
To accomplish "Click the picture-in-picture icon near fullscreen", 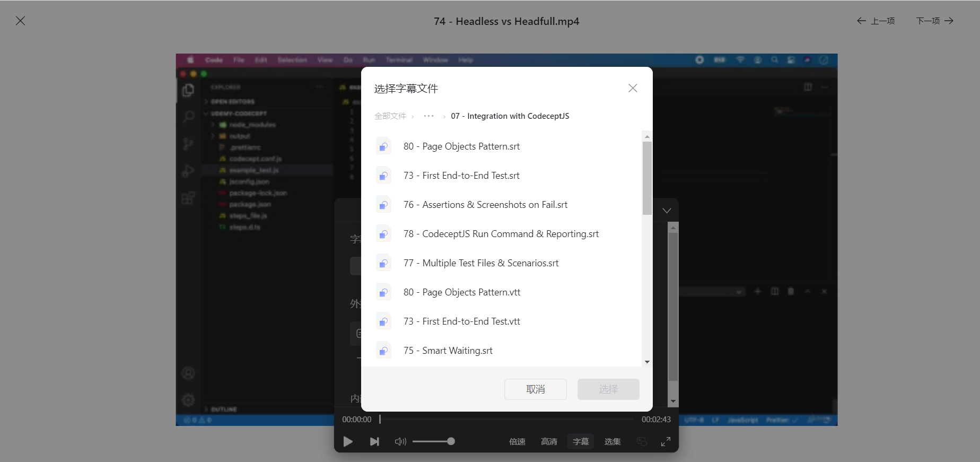I will pos(642,441).
